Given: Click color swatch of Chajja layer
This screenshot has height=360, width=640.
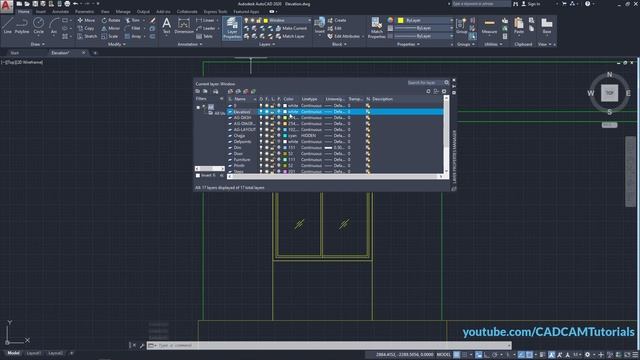Looking at the screenshot, I should [285, 136].
